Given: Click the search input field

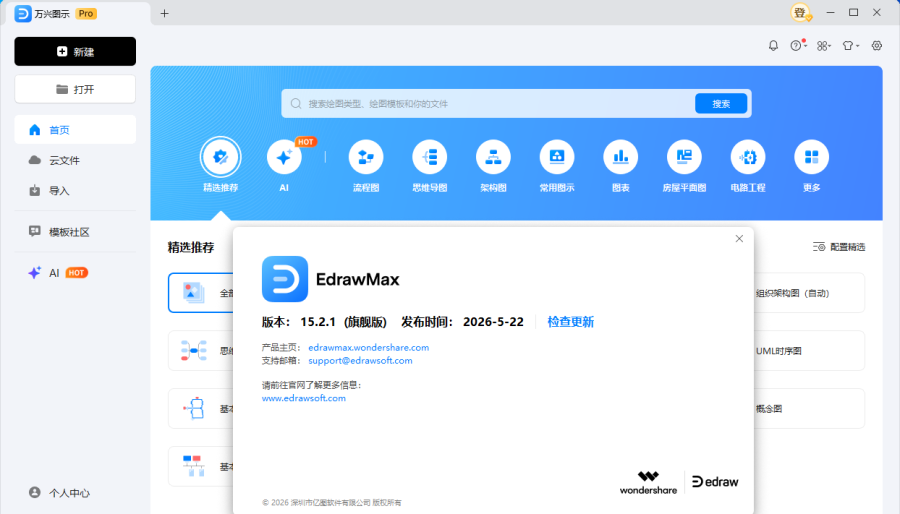Looking at the screenshot, I should (488, 104).
